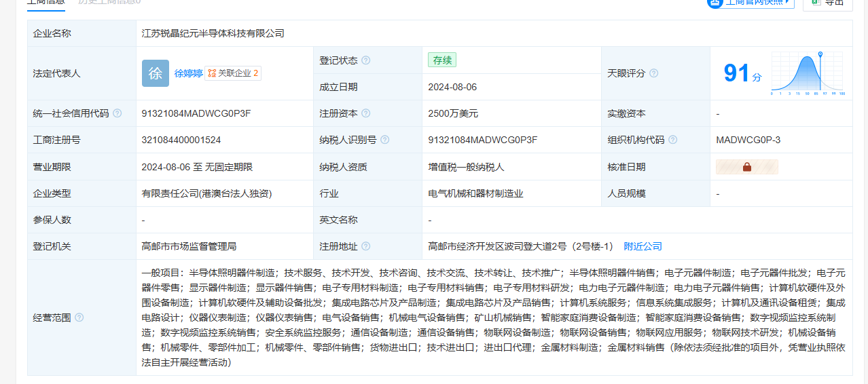868x384 pixels.
Task: Select the 行业 label cell
Action: 367,193
